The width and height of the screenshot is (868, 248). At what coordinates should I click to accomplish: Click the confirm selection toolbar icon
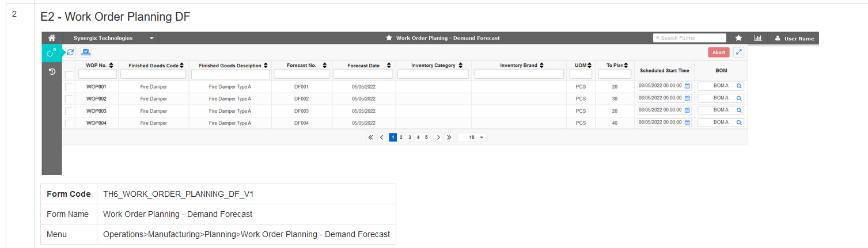86,52
